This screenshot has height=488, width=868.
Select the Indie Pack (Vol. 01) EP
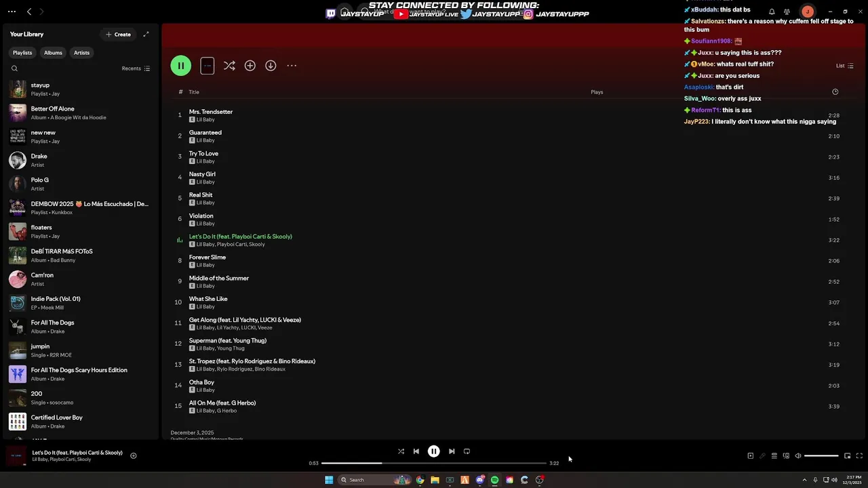coord(80,303)
